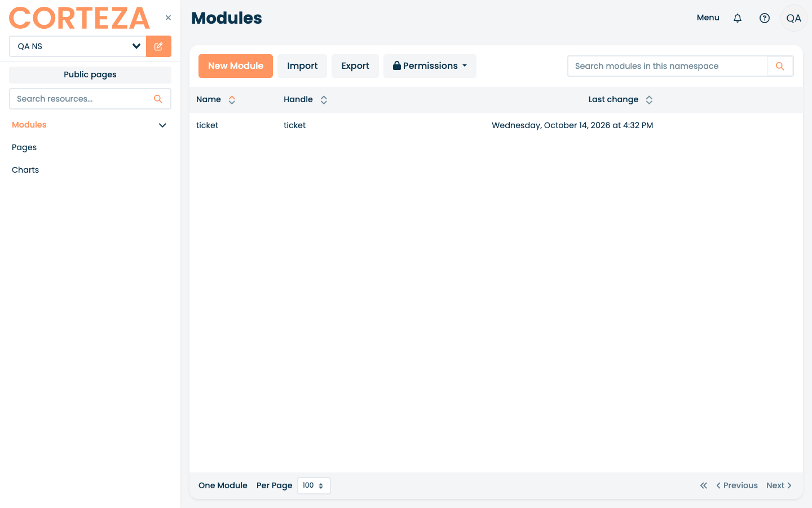
Task: Click the module search magnifier button
Action: tap(780, 66)
